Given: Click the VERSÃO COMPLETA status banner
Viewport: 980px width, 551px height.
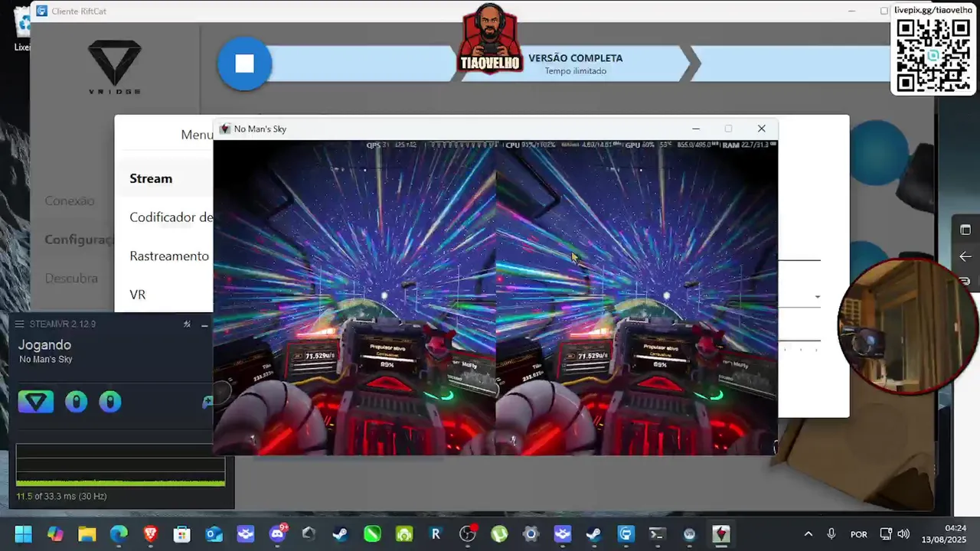Looking at the screenshot, I should 576,64.
